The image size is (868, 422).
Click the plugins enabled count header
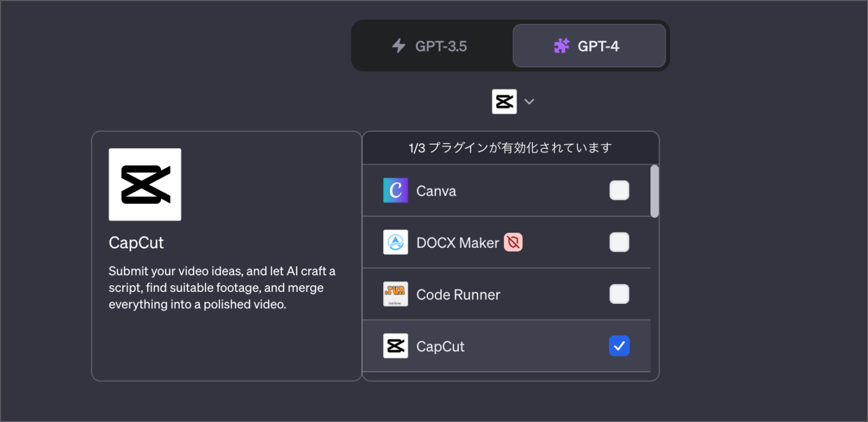pos(510,148)
